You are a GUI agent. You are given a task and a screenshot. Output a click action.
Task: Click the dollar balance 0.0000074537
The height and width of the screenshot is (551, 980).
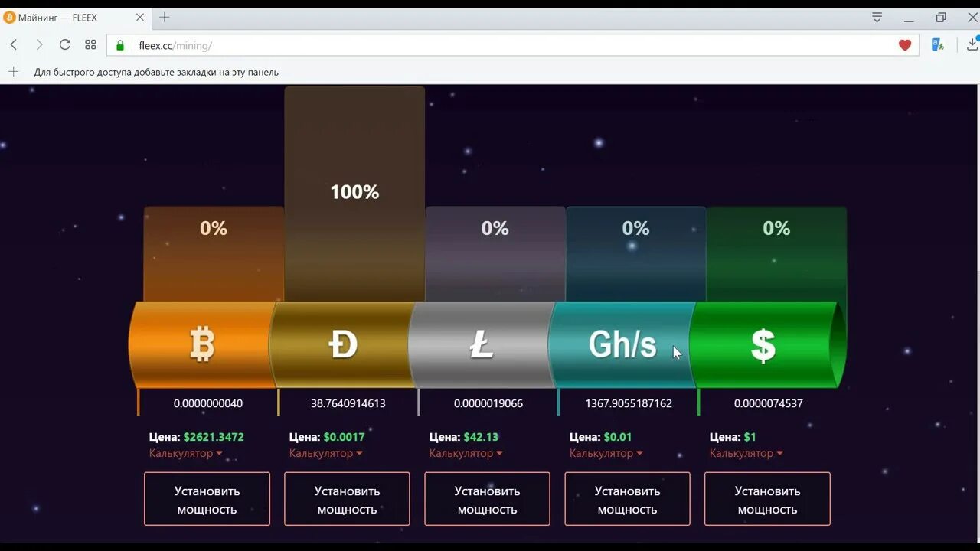tap(769, 403)
